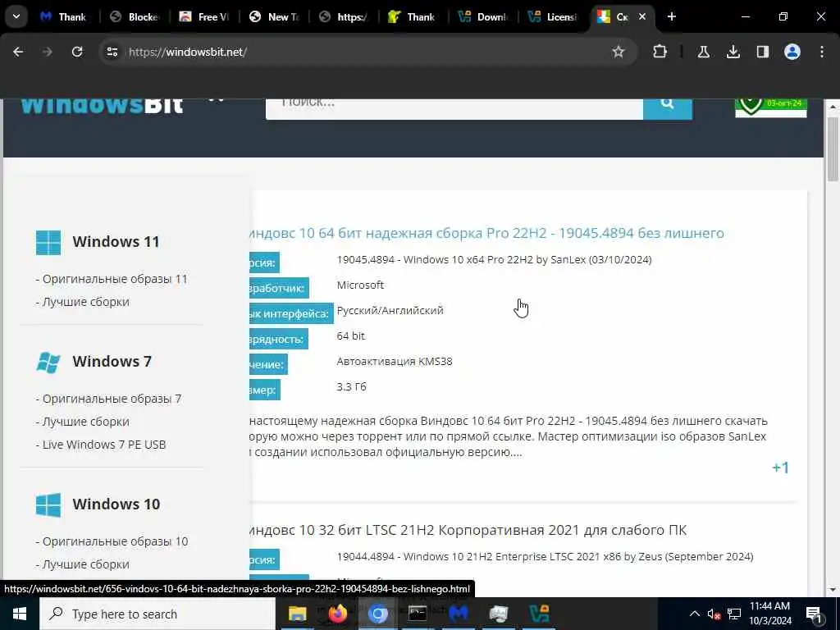The height and width of the screenshot is (630, 840).
Task: Open Chrome from taskbar
Action: point(377,614)
